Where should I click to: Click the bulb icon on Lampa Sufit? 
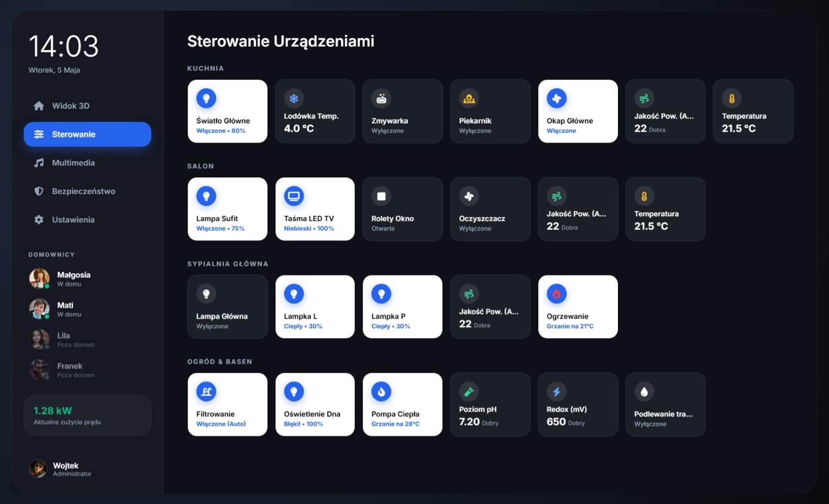(x=206, y=196)
